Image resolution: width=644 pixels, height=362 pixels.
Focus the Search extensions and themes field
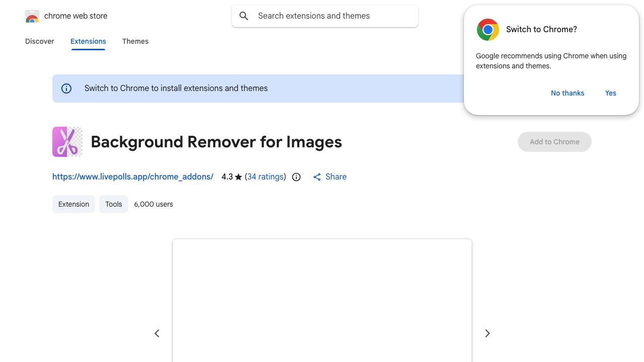(325, 16)
